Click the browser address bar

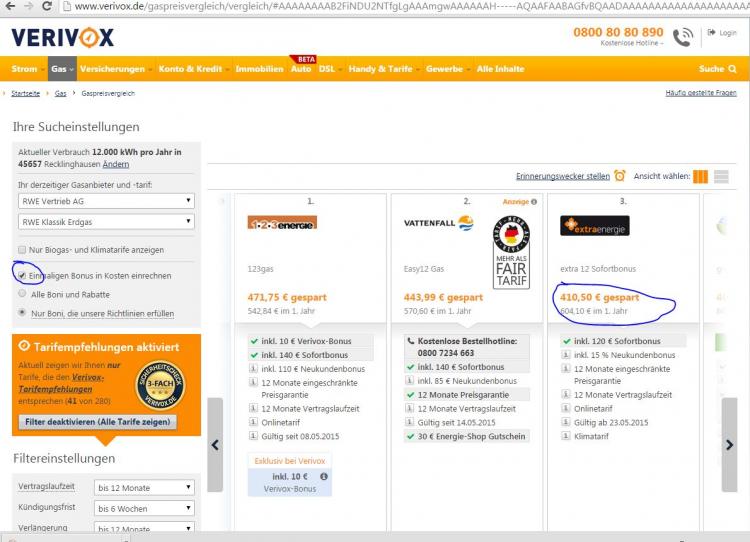pos(407,6)
